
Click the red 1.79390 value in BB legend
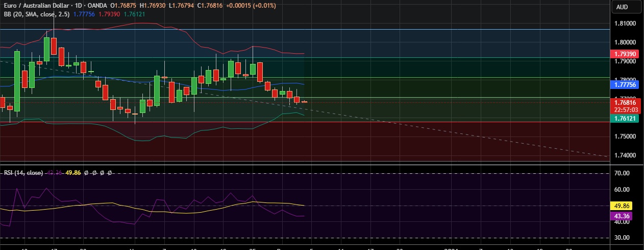click(111, 14)
